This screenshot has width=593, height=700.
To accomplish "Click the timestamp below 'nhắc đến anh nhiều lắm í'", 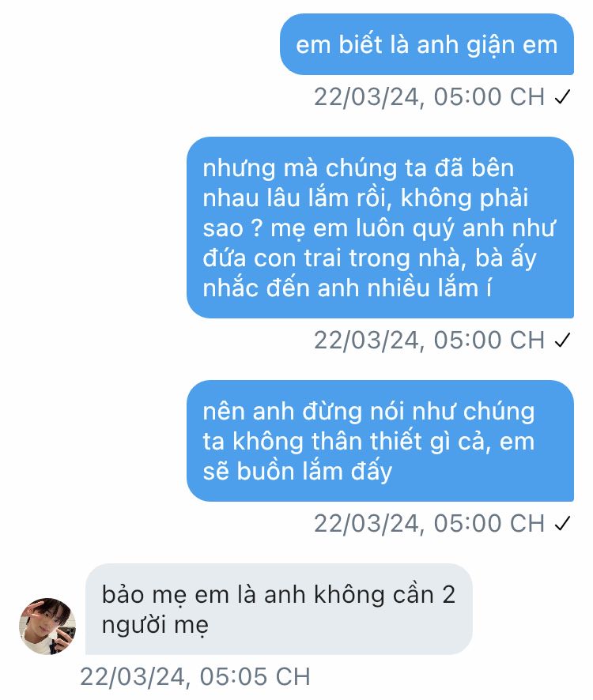I will pos(429,341).
